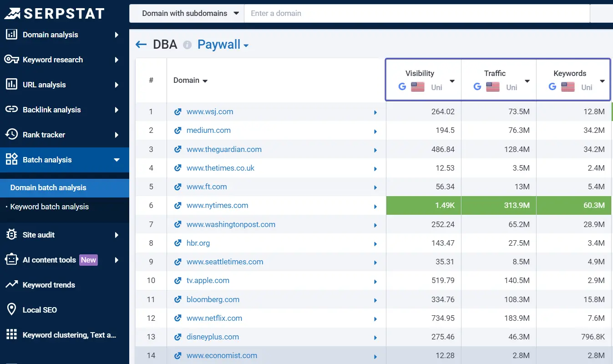Viewport: 613px width, 364px height.
Task: Open the Backlink analysis menu item
Action: tap(65, 110)
